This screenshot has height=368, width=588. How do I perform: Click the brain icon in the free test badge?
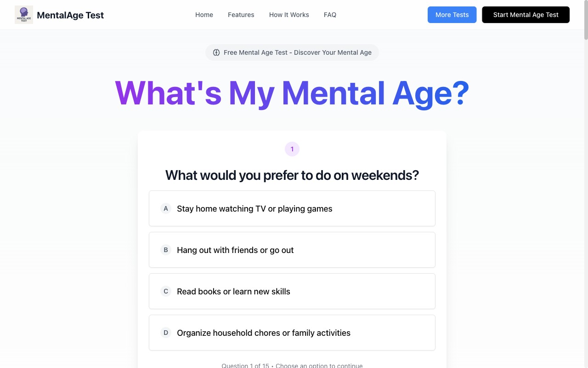216,52
